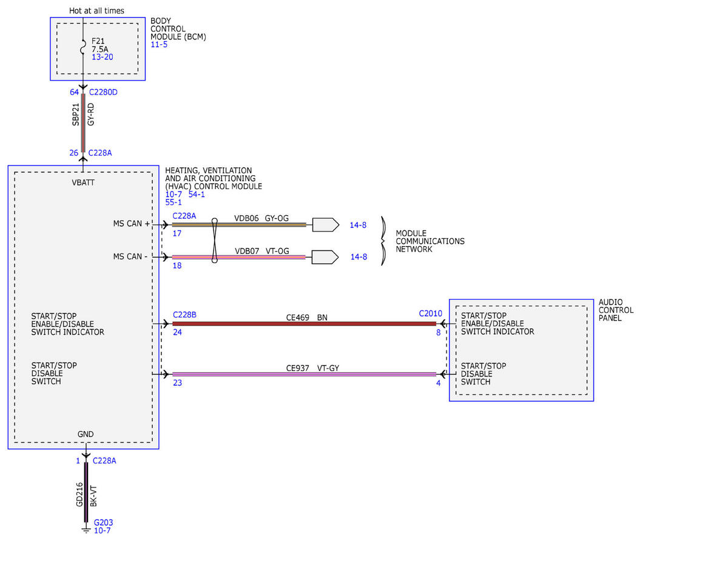This screenshot has width=728, height=562.
Task: Click the C228A connector label beside pin 1
Action: tap(104, 461)
